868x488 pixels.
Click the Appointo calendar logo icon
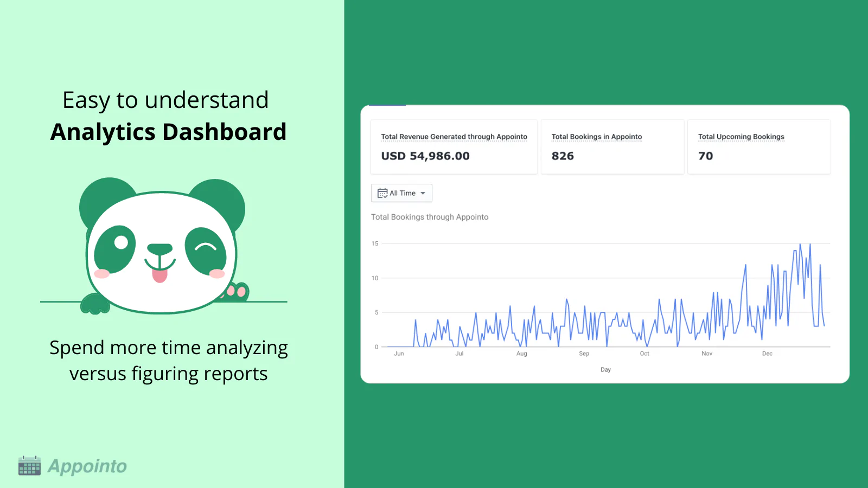29,466
